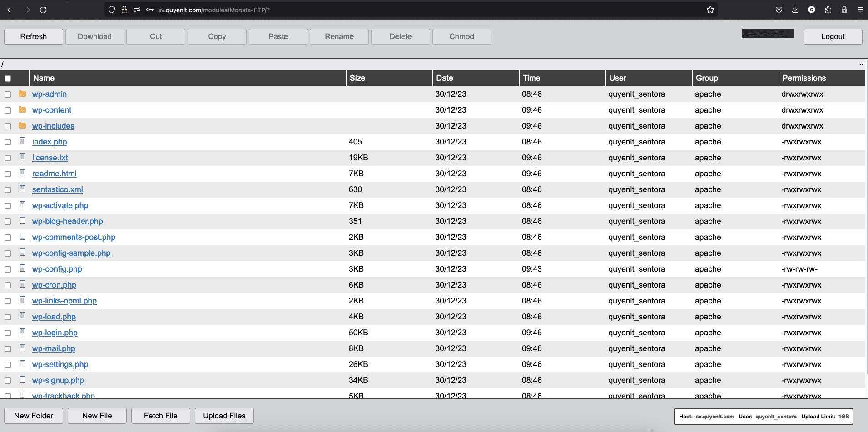The width and height of the screenshot is (868, 432).
Task: Click the index.php file icon
Action: click(22, 141)
